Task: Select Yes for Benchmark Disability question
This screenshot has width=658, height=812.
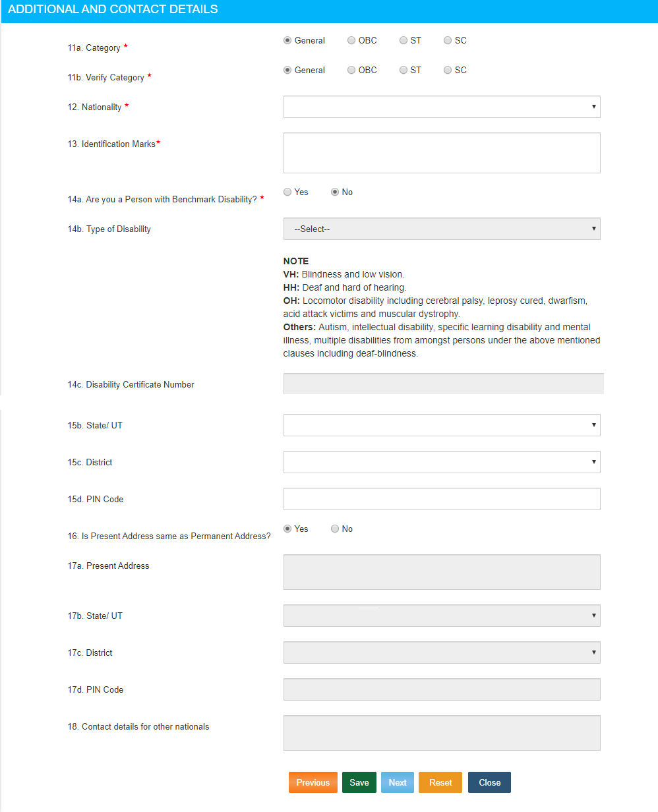Action: click(x=287, y=192)
